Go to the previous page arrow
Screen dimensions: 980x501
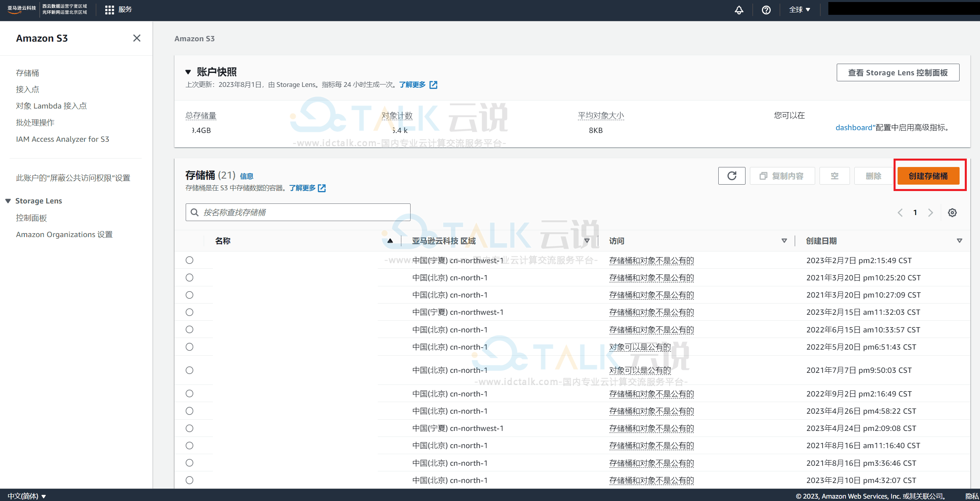point(900,213)
